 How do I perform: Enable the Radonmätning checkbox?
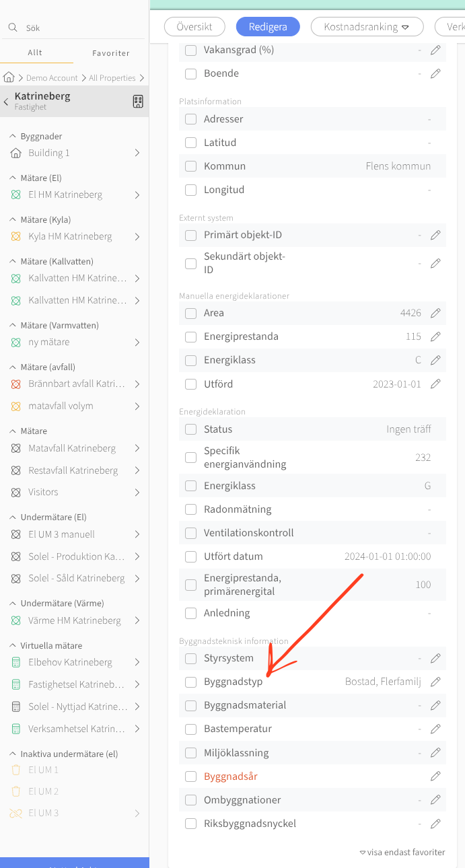(191, 509)
